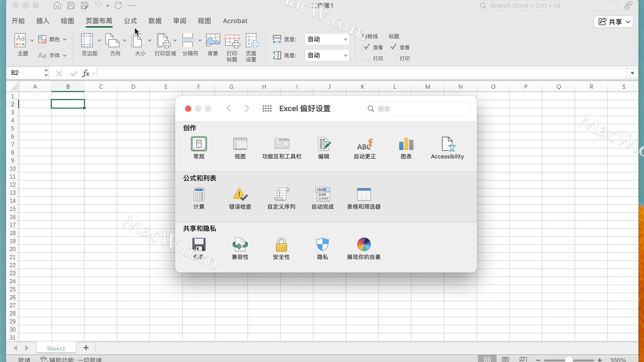Open 功能区和工具栏 preferences pane
The height and width of the screenshot is (362, 644).
click(x=282, y=148)
